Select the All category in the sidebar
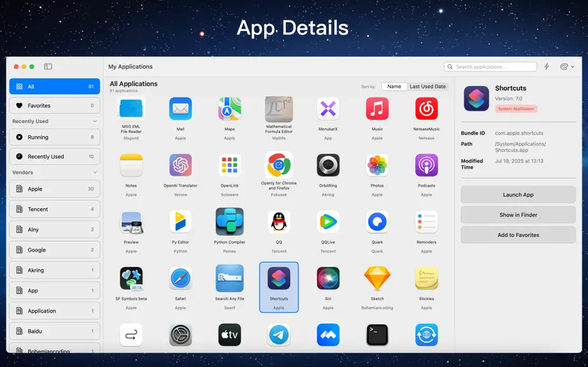 [x=55, y=87]
